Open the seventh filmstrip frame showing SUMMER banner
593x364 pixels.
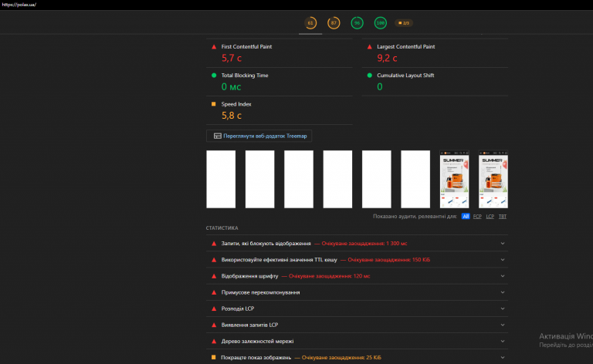pyautogui.click(x=454, y=180)
